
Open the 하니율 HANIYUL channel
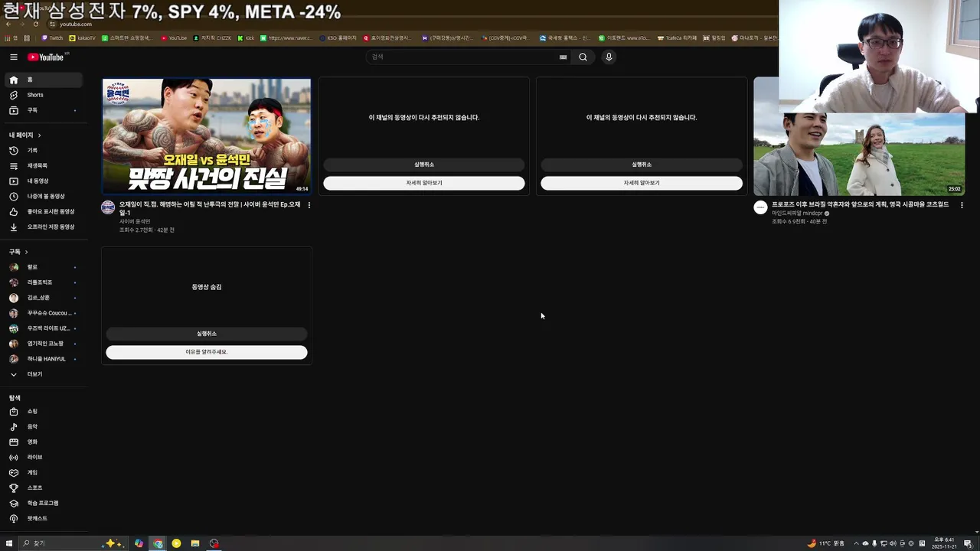[x=44, y=359]
